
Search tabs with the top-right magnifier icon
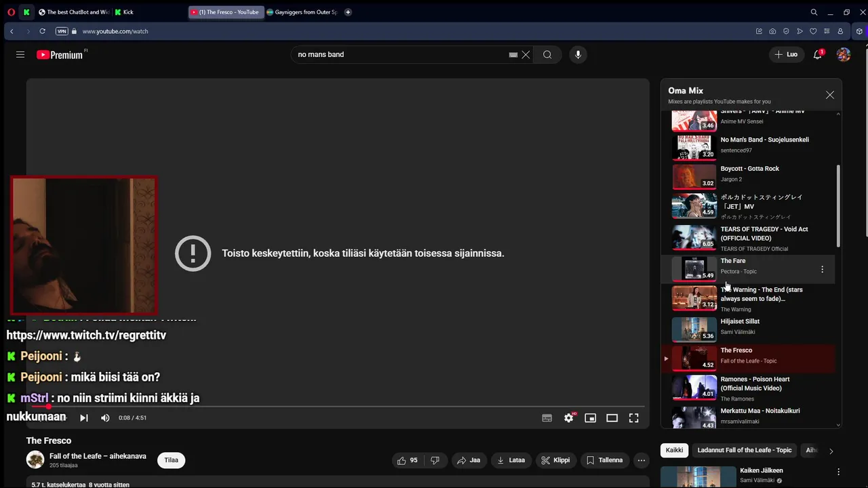click(814, 12)
